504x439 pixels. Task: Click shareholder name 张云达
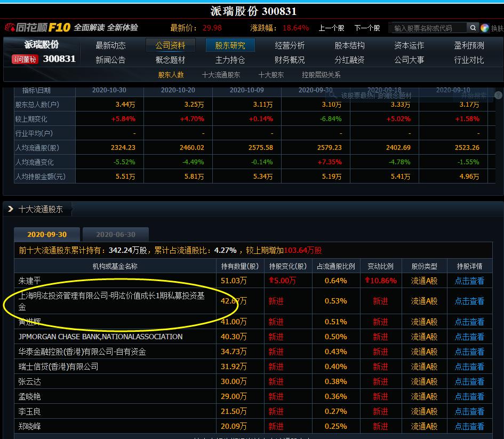29,381
